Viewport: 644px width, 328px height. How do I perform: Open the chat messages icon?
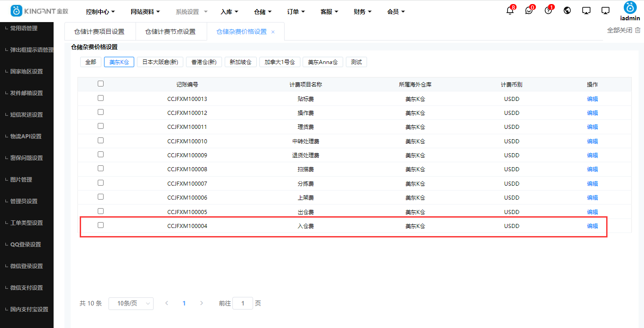529,10
